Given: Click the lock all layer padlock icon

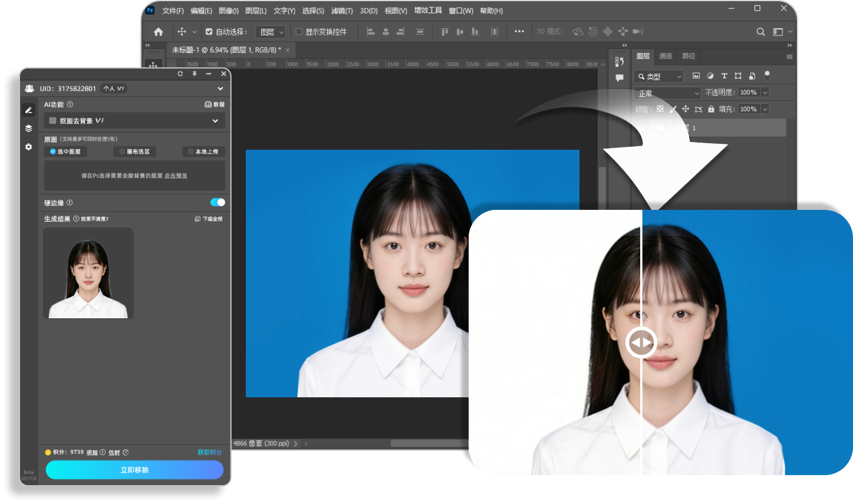Looking at the screenshot, I should click(x=711, y=109).
